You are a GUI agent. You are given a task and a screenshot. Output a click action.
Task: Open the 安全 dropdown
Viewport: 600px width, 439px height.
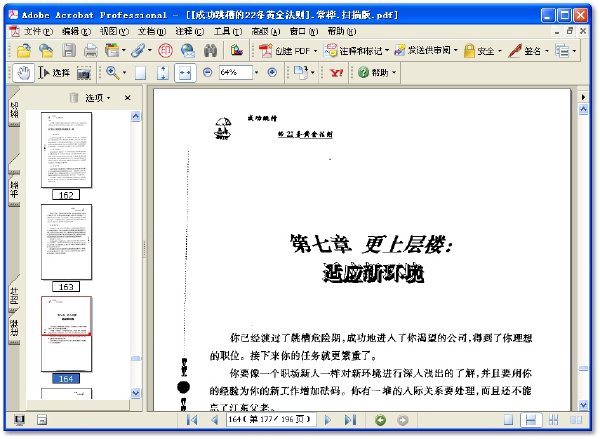[x=483, y=51]
